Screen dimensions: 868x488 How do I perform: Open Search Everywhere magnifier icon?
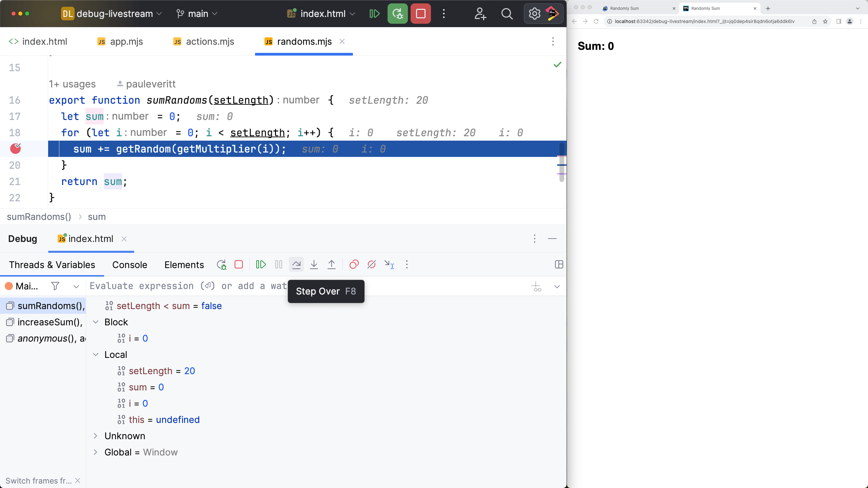point(507,14)
